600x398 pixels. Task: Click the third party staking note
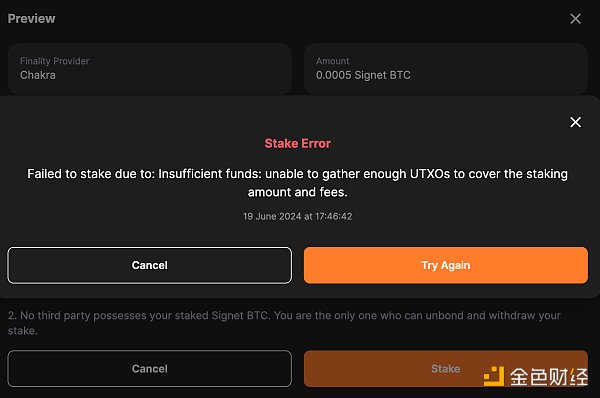point(284,323)
